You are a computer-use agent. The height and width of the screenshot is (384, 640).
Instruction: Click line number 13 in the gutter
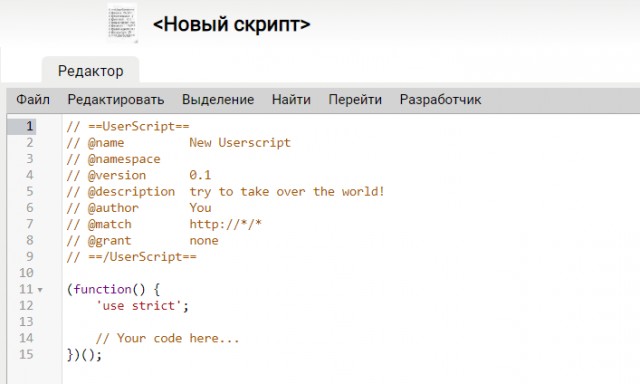click(x=26, y=322)
